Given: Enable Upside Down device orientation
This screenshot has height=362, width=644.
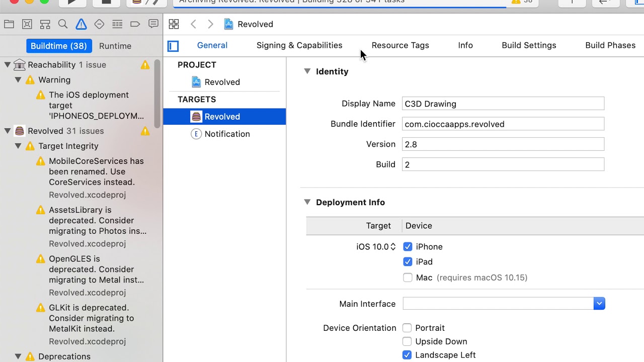Looking at the screenshot, I should 407,341.
